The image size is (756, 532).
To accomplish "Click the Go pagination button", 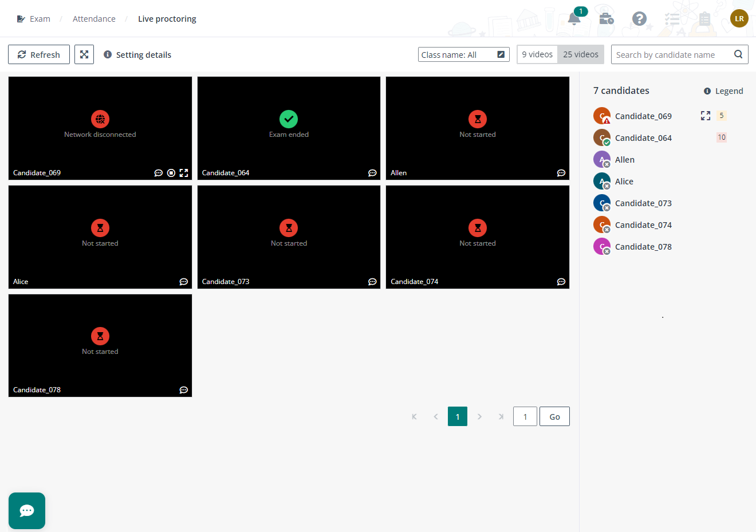I will click(x=554, y=416).
